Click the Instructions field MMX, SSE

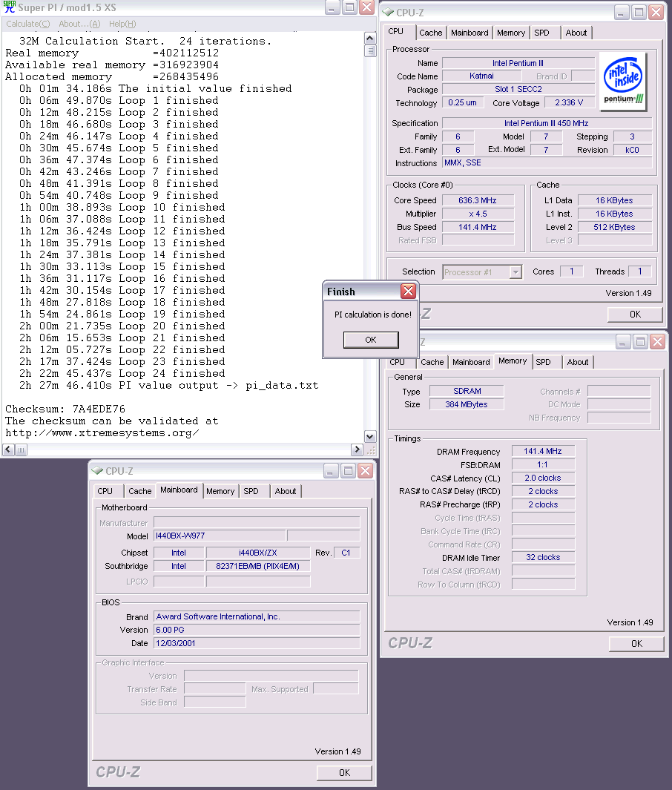point(547,162)
